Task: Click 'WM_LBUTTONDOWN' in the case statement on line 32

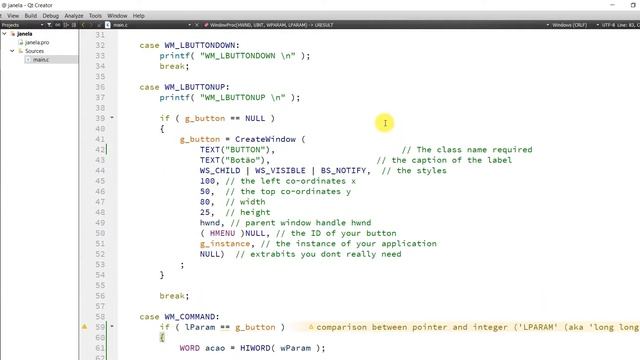Action: pyautogui.click(x=200, y=45)
